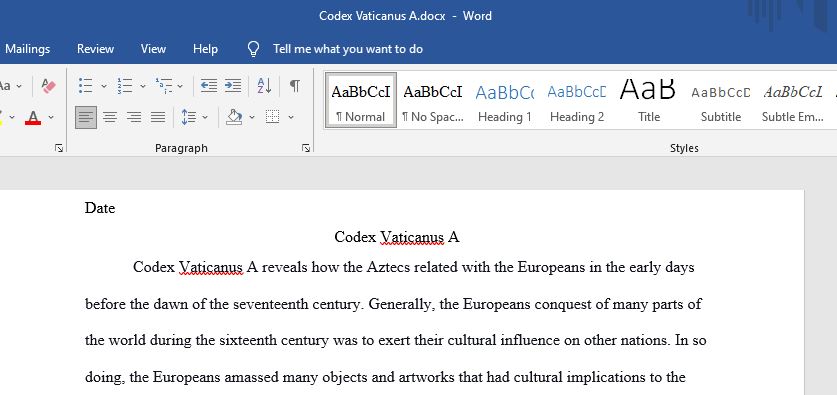The width and height of the screenshot is (837, 395).
Task: Click the Multilevel List icon
Action: (x=164, y=85)
